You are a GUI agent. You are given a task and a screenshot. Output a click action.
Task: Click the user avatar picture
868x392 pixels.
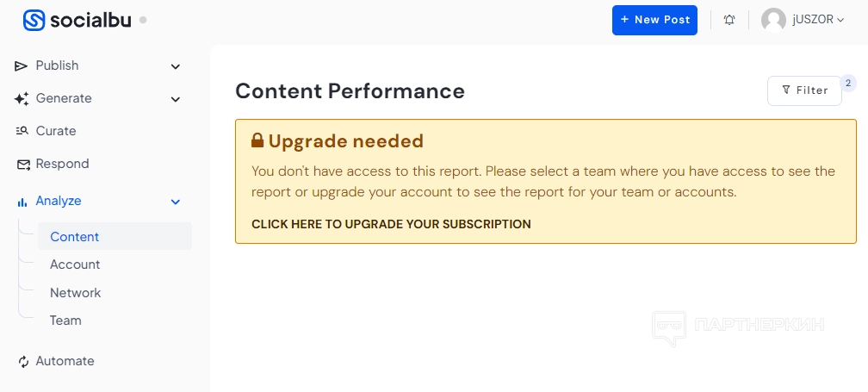pos(773,20)
